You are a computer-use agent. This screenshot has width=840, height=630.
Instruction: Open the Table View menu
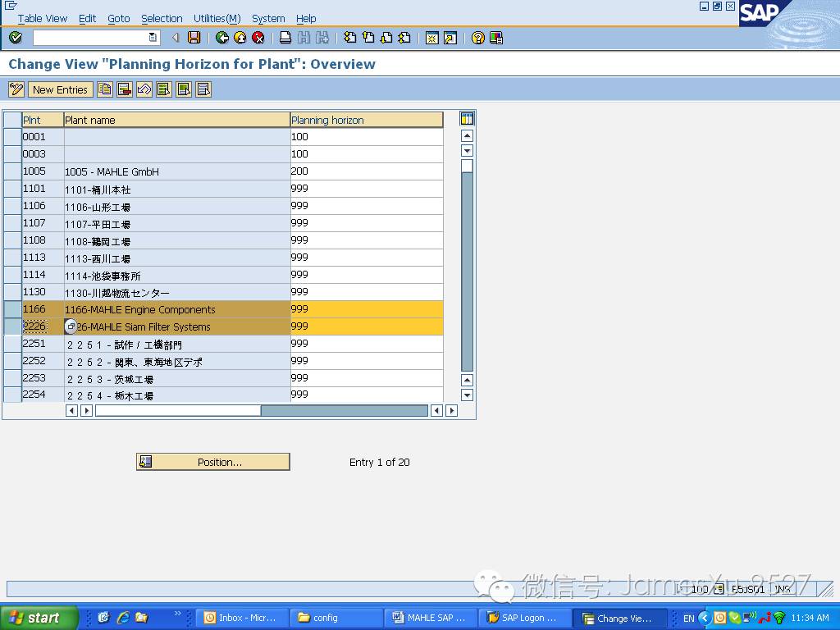pyautogui.click(x=43, y=18)
